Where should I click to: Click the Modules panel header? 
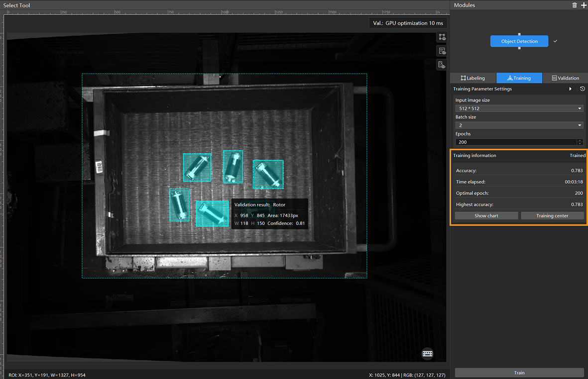click(464, 5)
